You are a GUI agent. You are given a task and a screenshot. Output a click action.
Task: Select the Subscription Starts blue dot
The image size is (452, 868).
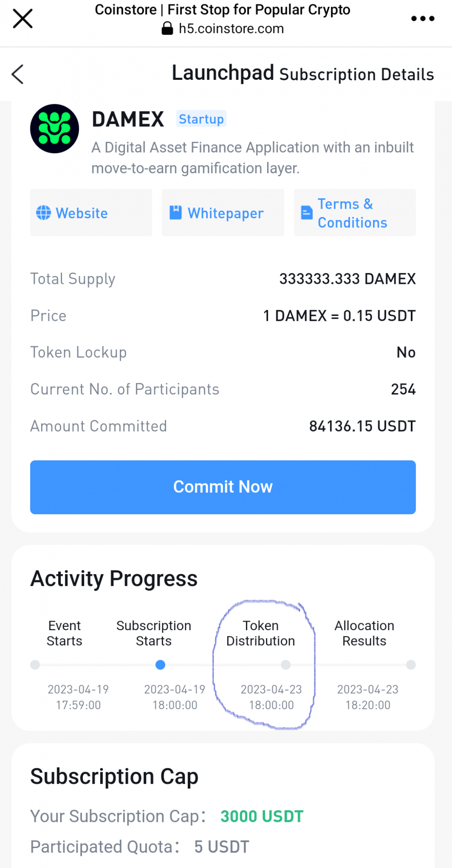160,665
